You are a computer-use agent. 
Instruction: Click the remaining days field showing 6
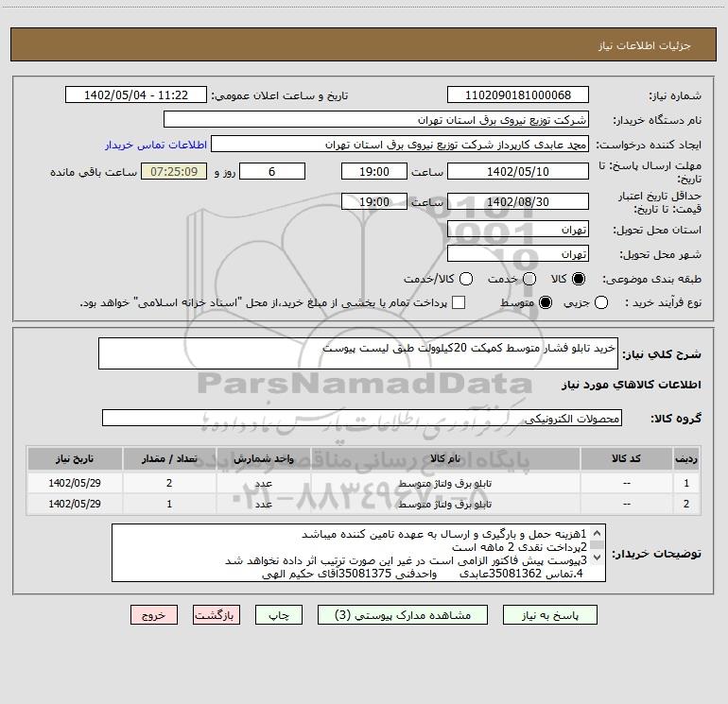272,172
